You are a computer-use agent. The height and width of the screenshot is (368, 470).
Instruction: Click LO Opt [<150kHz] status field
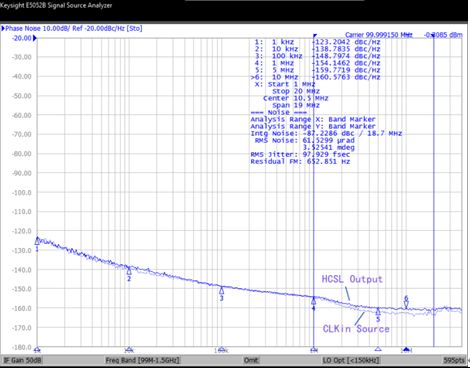351,360
